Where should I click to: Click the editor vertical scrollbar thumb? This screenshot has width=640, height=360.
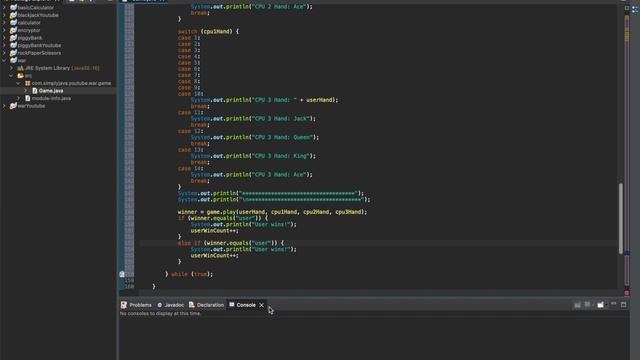[621, 218]
